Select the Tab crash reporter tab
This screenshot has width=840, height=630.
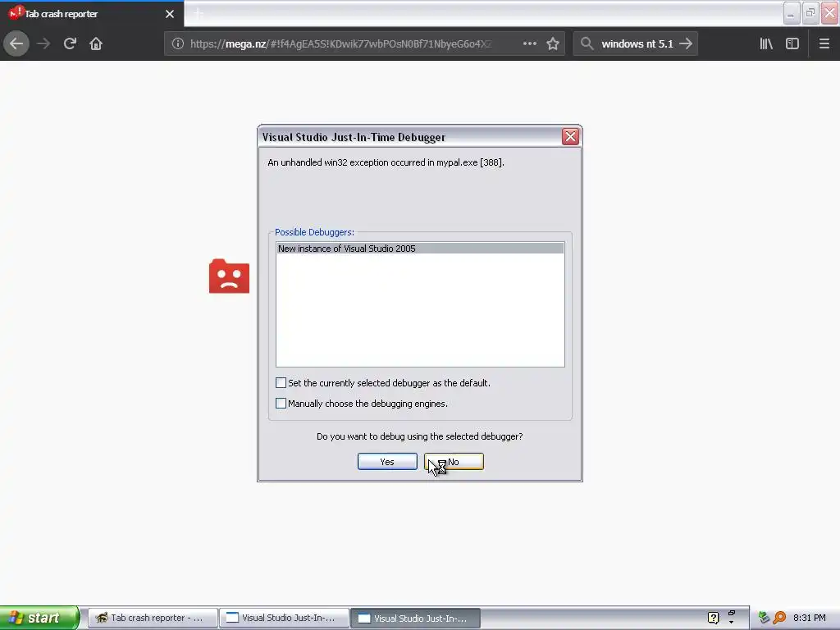[x=91, y=14]
